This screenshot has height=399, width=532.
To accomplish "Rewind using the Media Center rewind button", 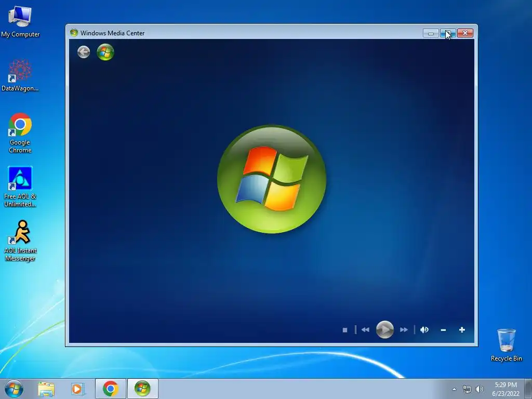I will pos(365,330).
